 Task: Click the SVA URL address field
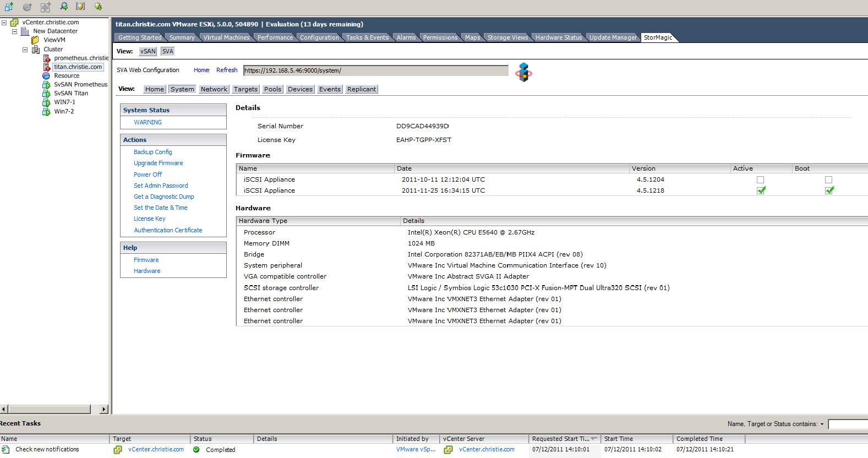click(376, 70)
